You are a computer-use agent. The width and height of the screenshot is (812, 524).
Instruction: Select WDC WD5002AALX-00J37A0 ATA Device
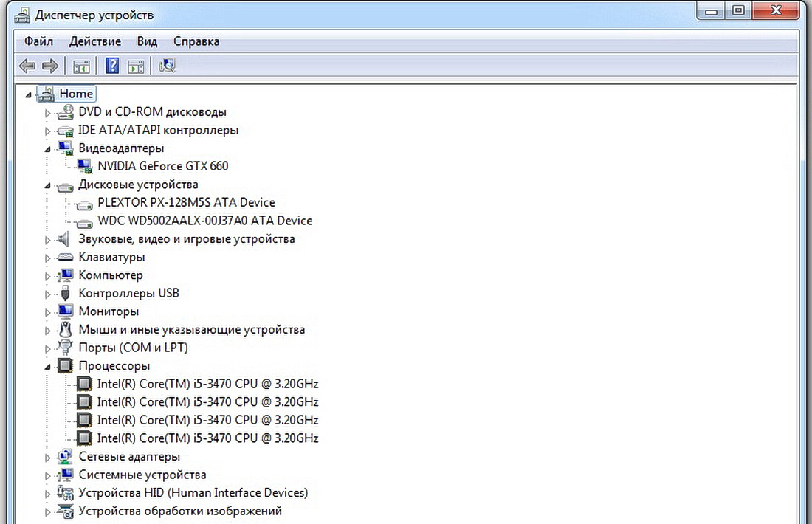tap(205, 221)
